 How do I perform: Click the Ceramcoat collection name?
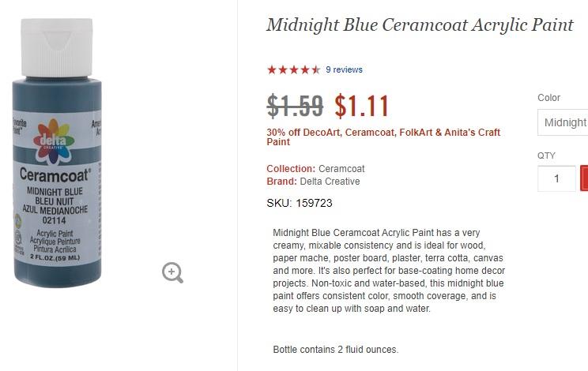pyautogui.click(x=341, y=169)
